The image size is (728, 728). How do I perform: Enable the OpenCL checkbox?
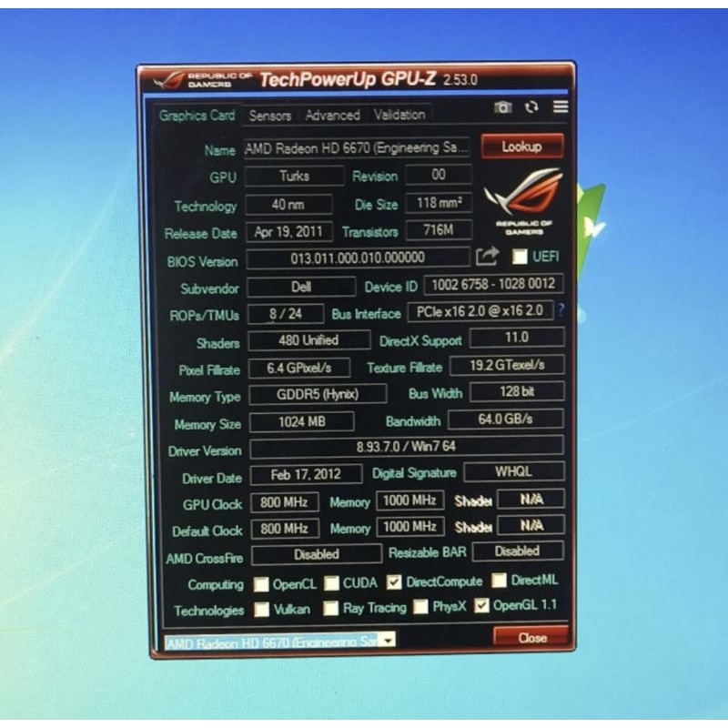pos(261,584)
